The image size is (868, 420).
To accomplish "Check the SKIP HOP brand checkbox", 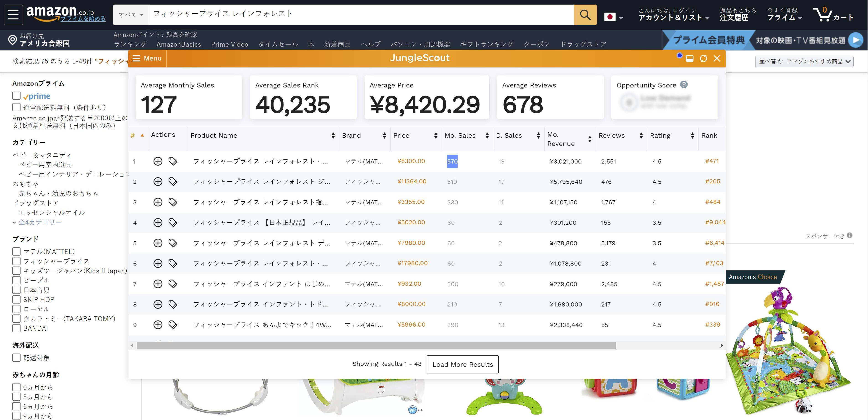I will 16,299.
